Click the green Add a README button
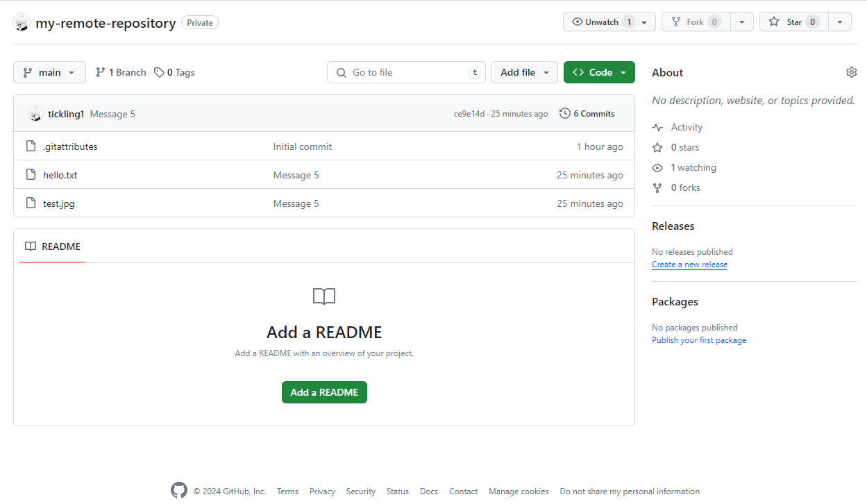This screenshot has height=504, width=867. 324,392
